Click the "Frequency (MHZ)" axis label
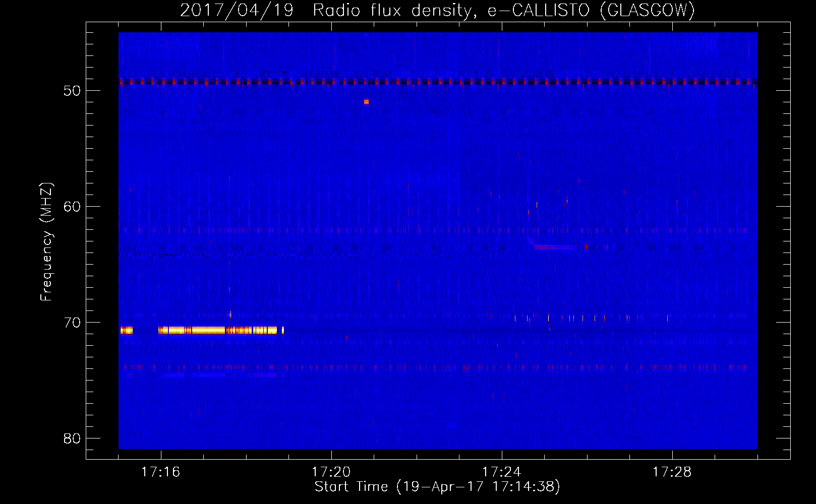 click(46, 242)
